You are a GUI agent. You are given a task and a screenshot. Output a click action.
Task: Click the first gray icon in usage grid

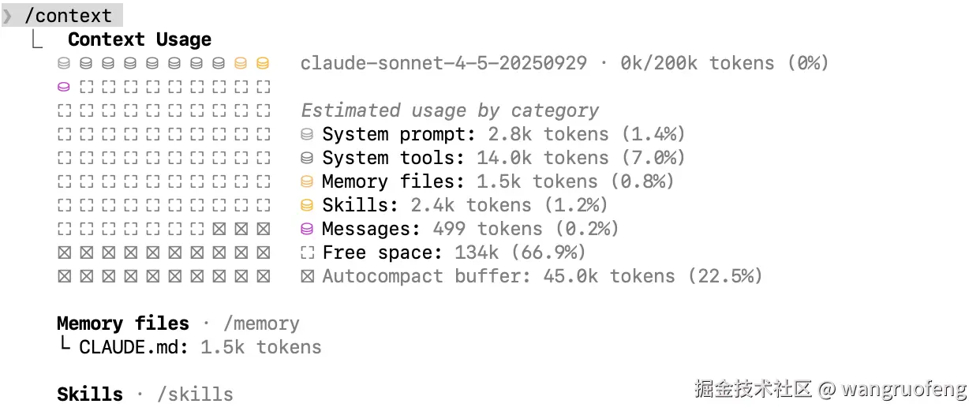click(65, 63)
